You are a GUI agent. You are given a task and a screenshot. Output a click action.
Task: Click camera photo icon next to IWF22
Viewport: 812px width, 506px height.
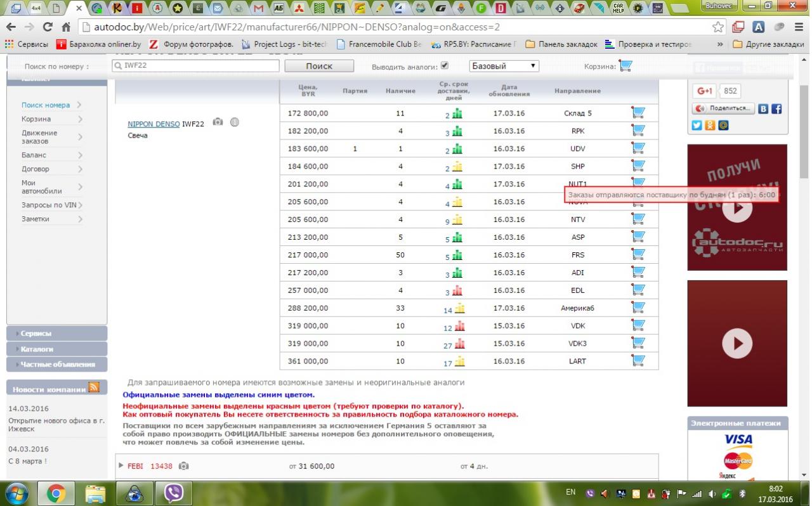point(218,122)
